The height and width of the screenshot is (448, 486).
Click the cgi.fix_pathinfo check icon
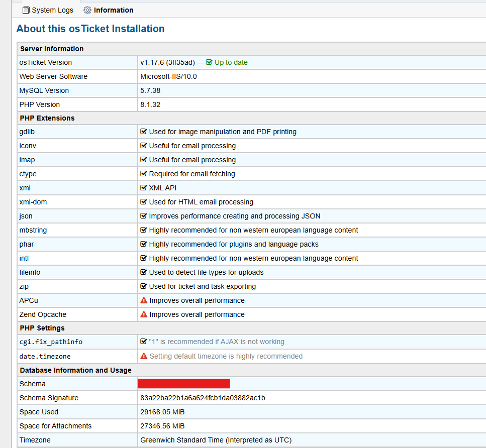point(143,342)
